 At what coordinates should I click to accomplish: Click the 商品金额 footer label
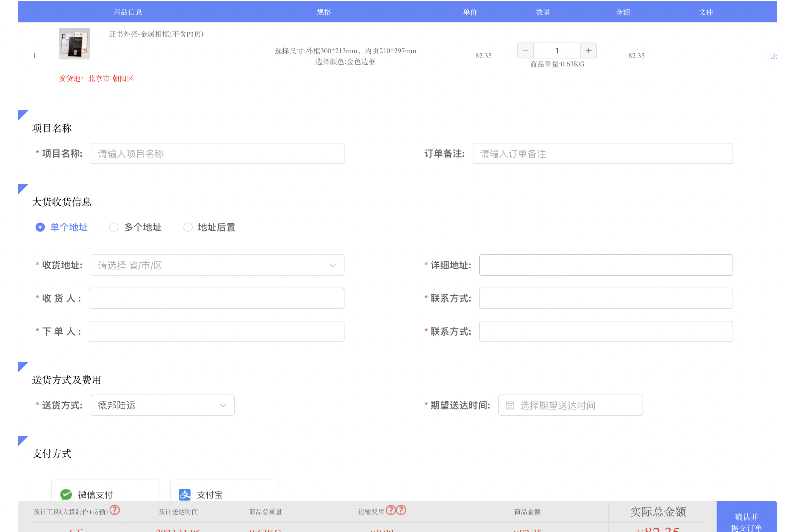527,512
